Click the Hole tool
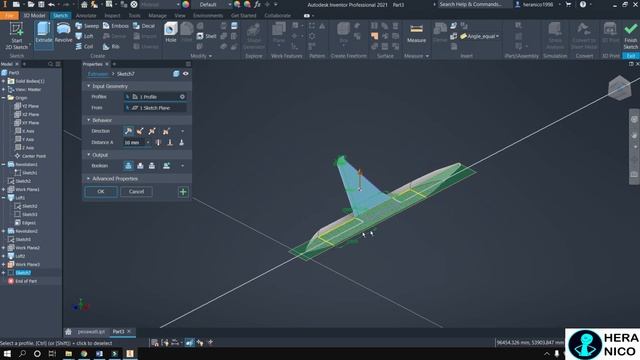This screenshot has width=640, height=360. (x=171, y=33)
